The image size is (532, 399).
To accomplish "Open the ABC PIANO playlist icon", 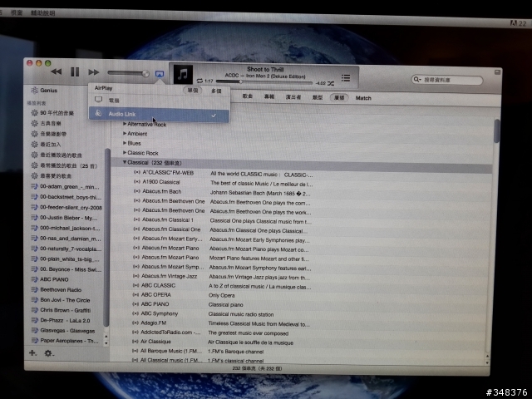I will [34, 279].
